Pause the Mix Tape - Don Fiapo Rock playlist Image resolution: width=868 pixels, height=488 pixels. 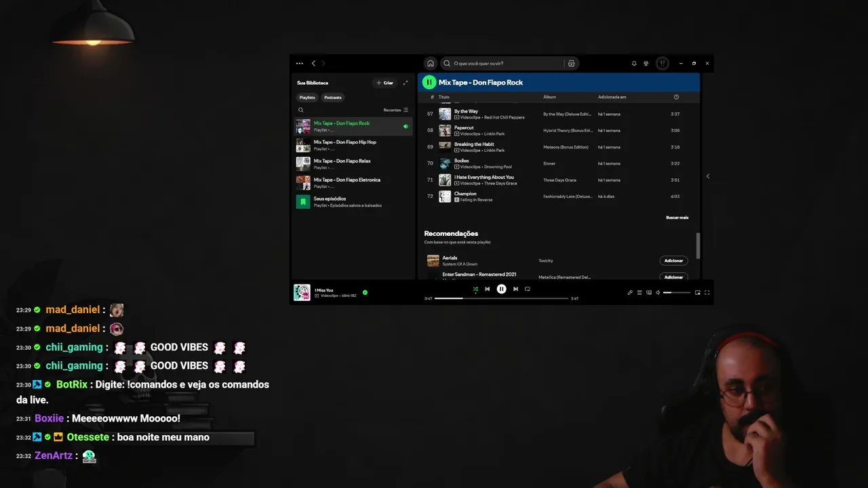pyautogui.click(x=429, y=83)
